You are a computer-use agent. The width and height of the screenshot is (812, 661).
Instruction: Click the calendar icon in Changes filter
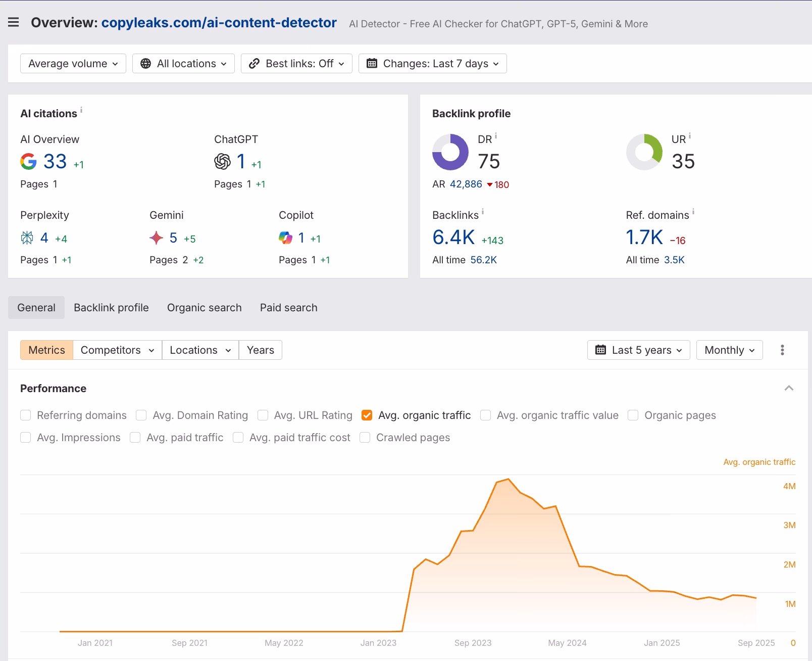pos(372,64)
